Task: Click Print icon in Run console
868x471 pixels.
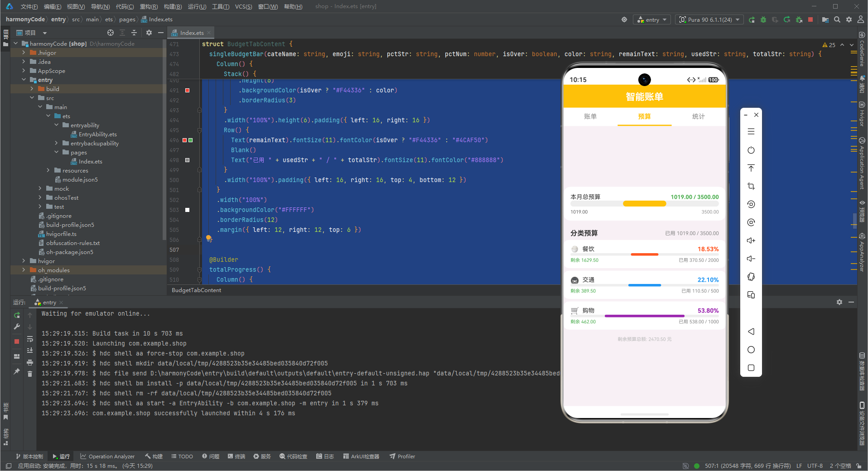Action: coord(30,362)
